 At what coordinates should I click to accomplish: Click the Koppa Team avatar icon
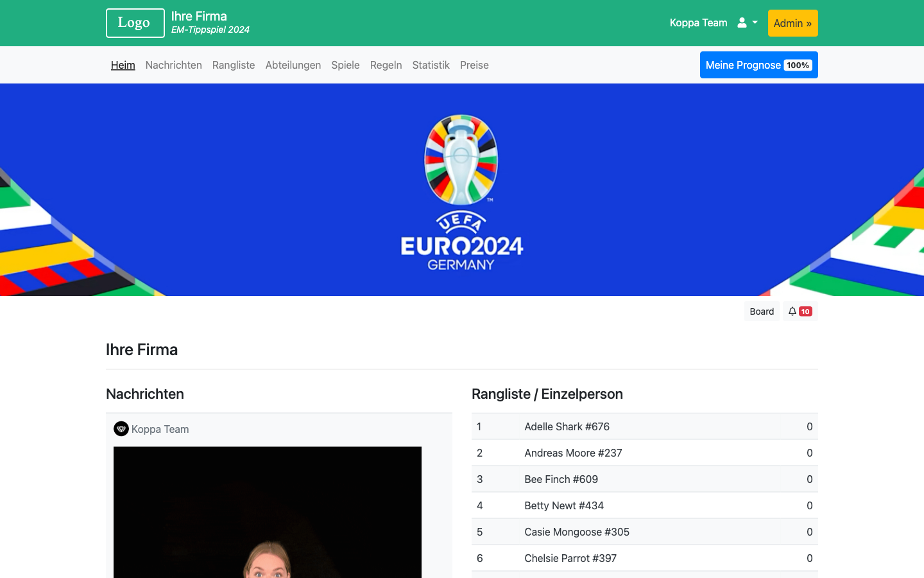click(x=121, y=429)
